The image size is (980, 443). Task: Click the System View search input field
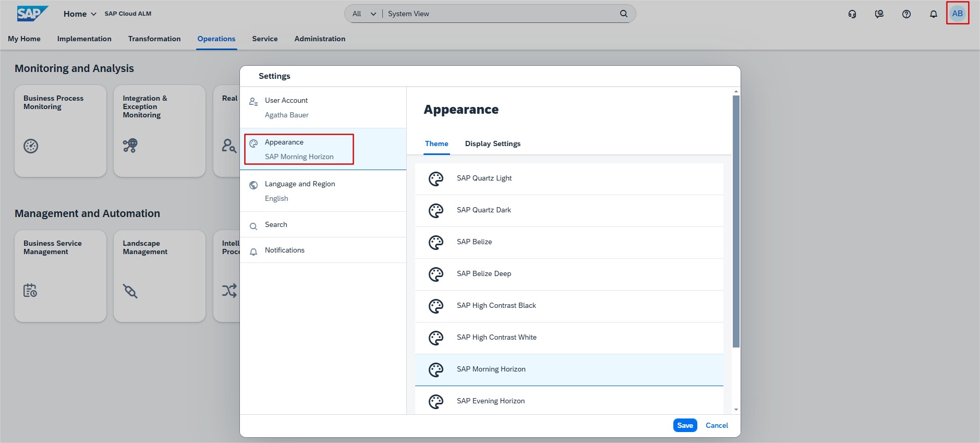pos(501,14)
